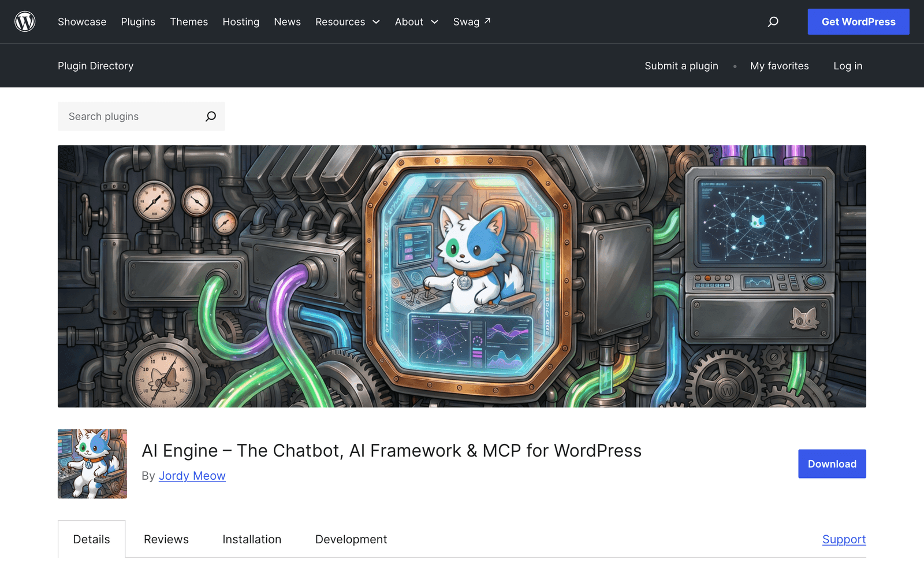Click Submit a plugin link

[x=681, y=66]
